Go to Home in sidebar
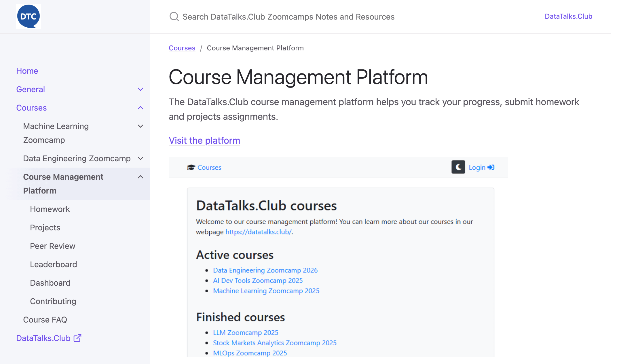This screenshot has height=364, width=619. click(27, 71)
